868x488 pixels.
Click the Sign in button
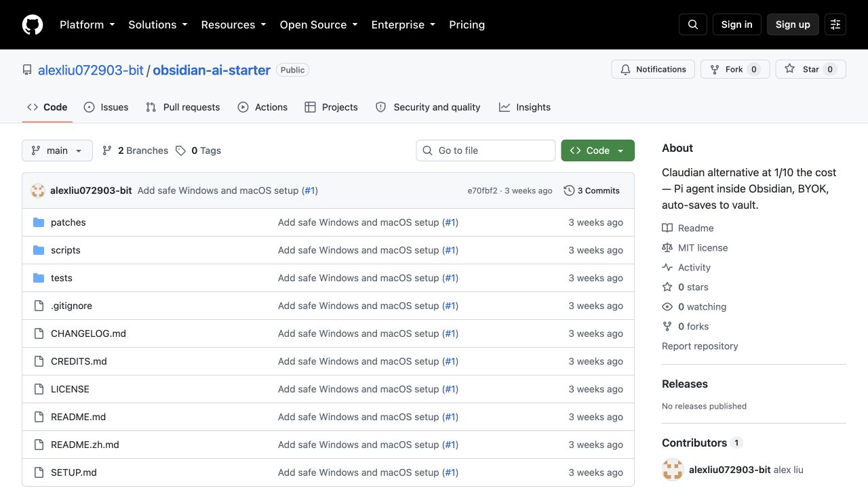click(736, 24)
